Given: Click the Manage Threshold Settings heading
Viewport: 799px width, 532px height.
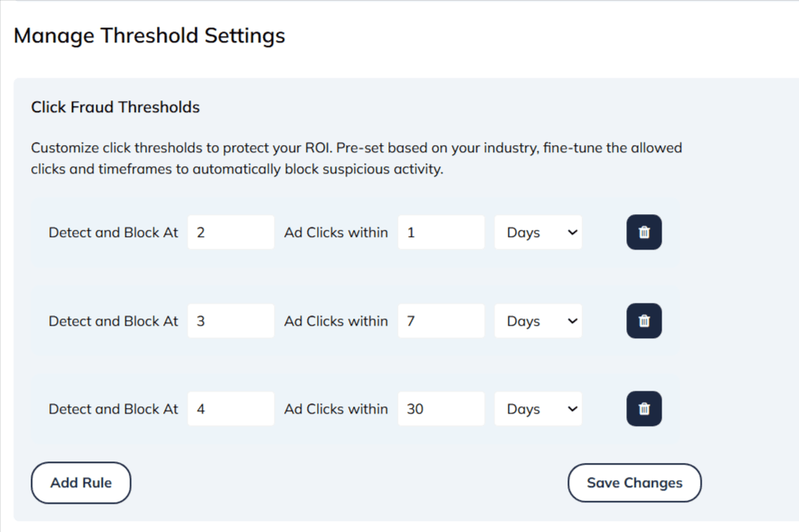Looking at the screenshot, I should point(149,35).
